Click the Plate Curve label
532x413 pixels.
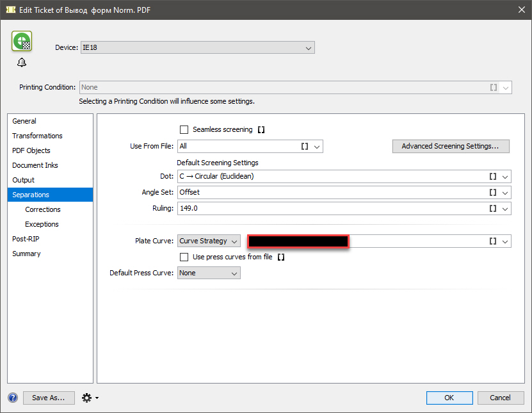pos(154,241)
